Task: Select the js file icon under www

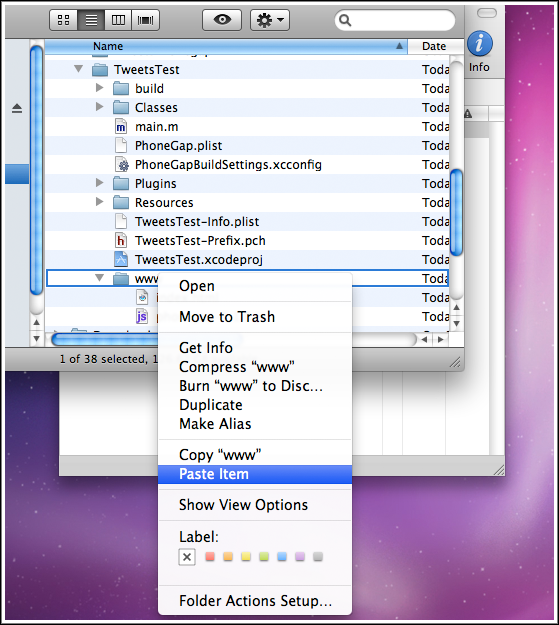Action: click(x=142, y=316)
